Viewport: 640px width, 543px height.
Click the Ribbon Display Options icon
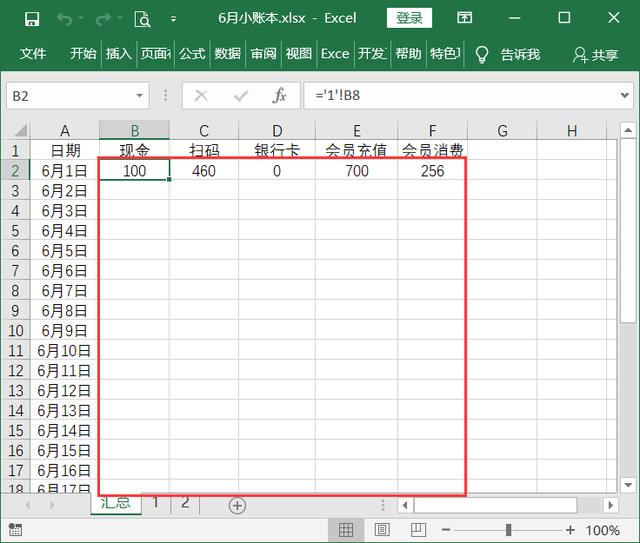coord(464,19)
